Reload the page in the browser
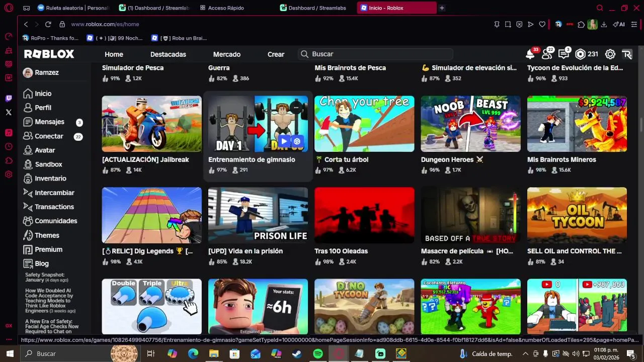644x362 pixels. [x=48, y=24]
